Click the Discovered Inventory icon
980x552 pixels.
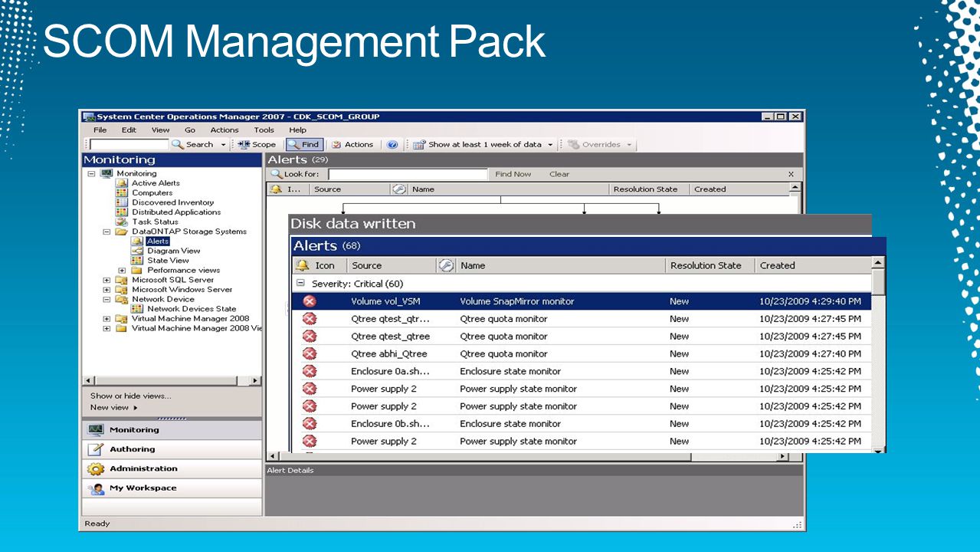tap(121, 202)
